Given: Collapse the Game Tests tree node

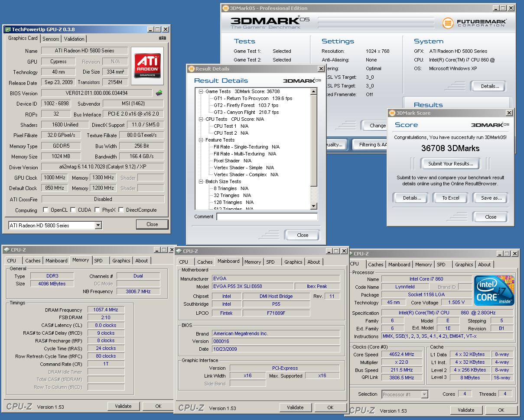Looking at the screenshot, I should [x=201, y=91].
